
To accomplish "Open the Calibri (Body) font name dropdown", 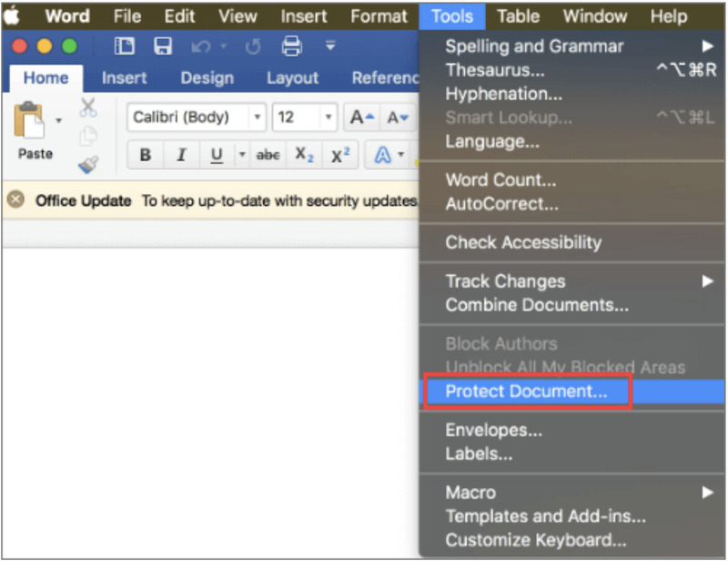I will 258,117.
